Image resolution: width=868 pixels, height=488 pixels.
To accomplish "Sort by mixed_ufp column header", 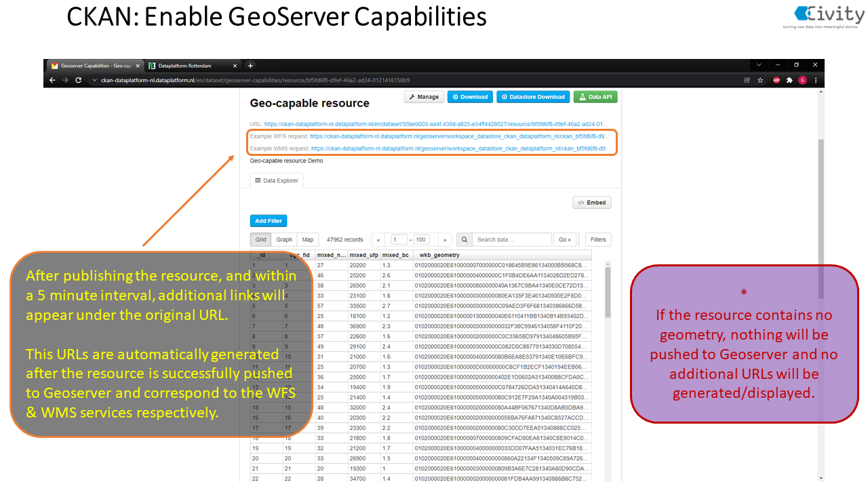I will 363,256.
